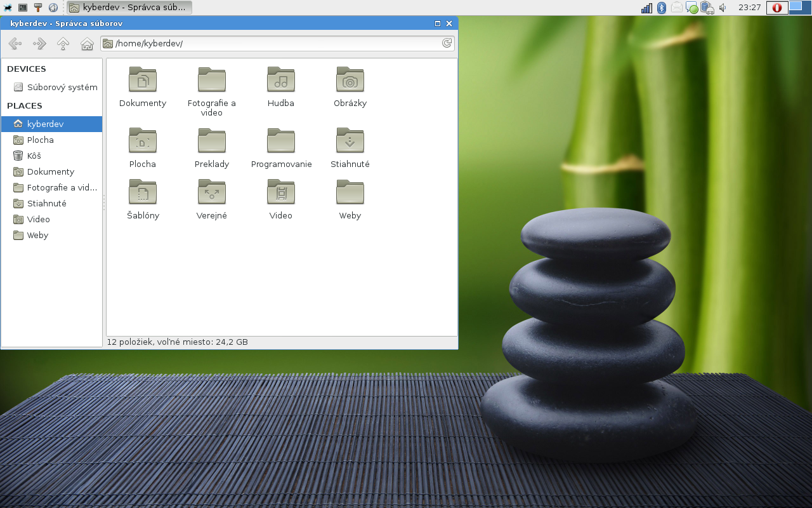Select the Verejné public folder

point(212,199)
